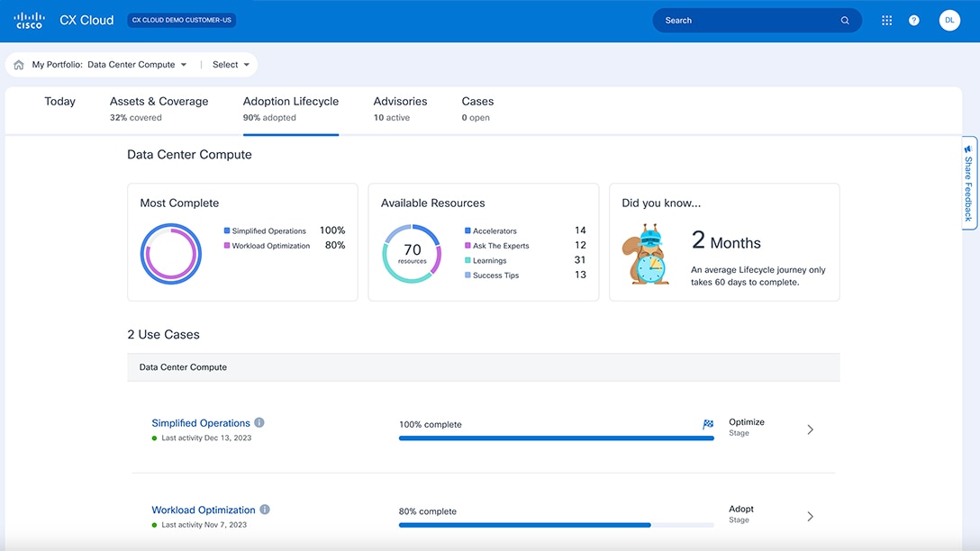Click the teal Learnings legend swatch
The width and height of the screenshot is (980, 551).
[467, 260]
